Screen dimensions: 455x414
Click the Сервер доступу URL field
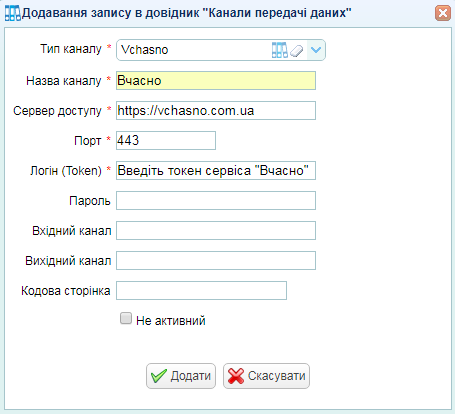tap(216, 110)
